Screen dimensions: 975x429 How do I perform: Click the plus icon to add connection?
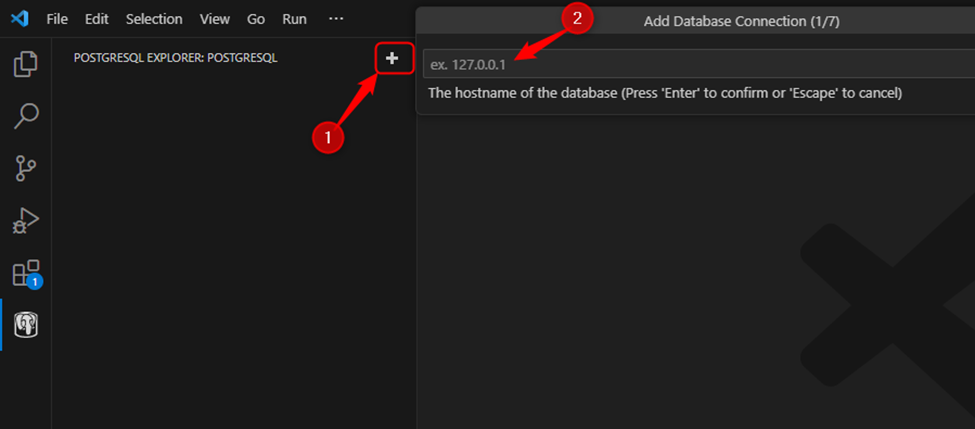392,59
